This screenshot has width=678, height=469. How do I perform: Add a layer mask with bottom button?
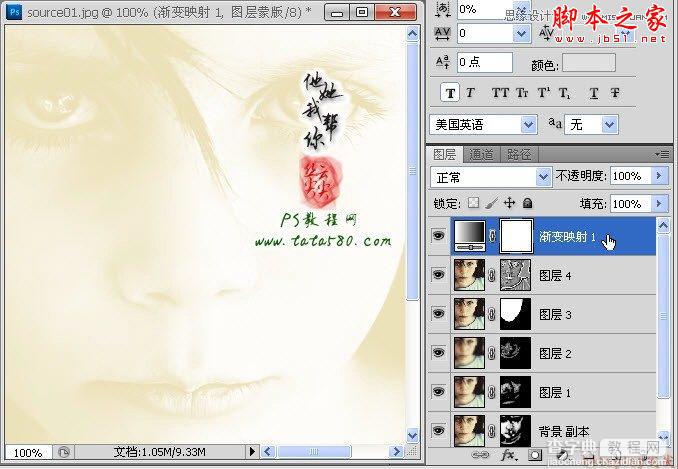tap(535, 455)
